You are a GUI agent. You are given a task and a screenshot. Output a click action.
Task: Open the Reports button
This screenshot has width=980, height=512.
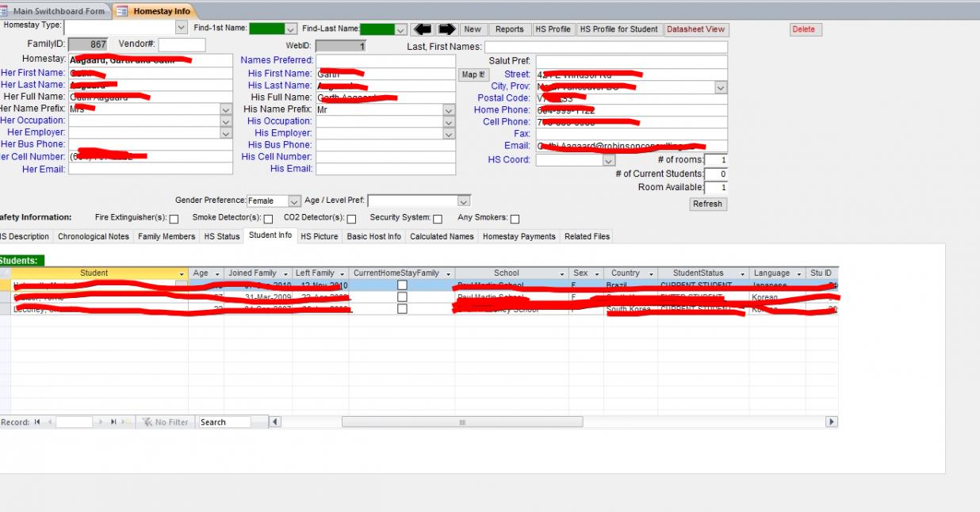(509, 29)
